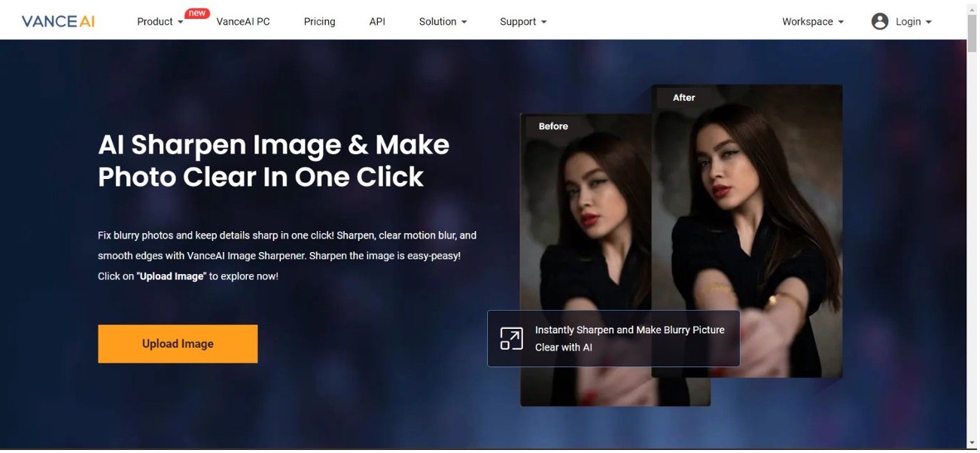Viewport: 980px width, 453px height.
Task: Click the VanceAI logo
Action: [56, 20]
